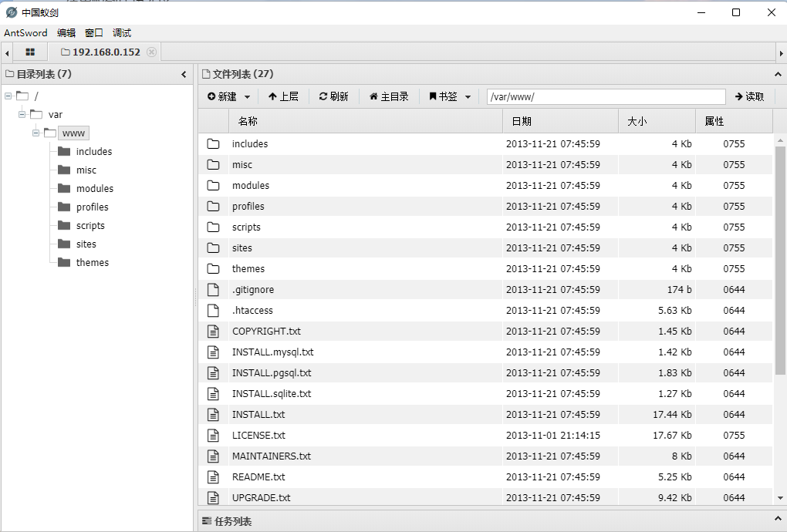Image resolution: width=787 pixels, height=532 pixels.
Task: Select scripts folder in directory tree
Action: (x=90, y=226)
